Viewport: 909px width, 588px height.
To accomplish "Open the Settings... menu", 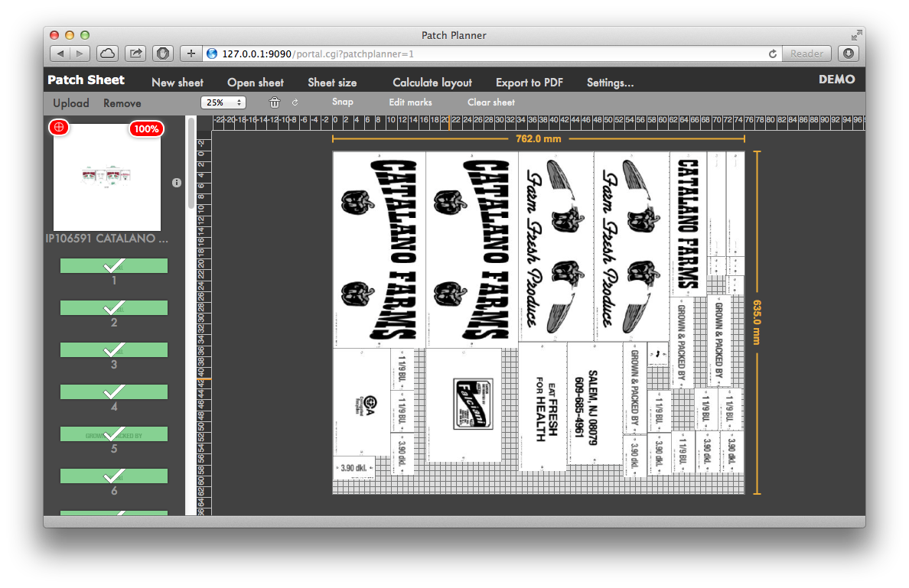I will [610, 83].
